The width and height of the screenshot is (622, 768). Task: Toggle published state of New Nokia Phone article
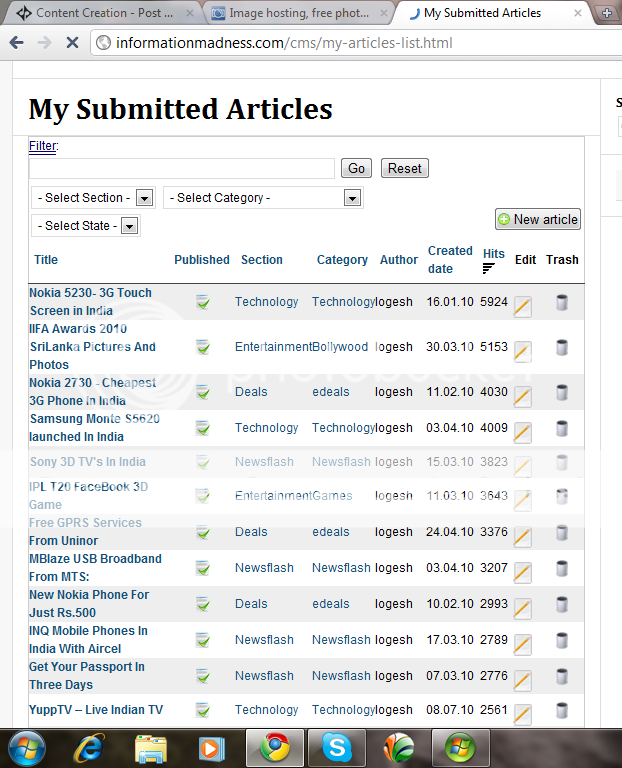(x=203, y=604)
